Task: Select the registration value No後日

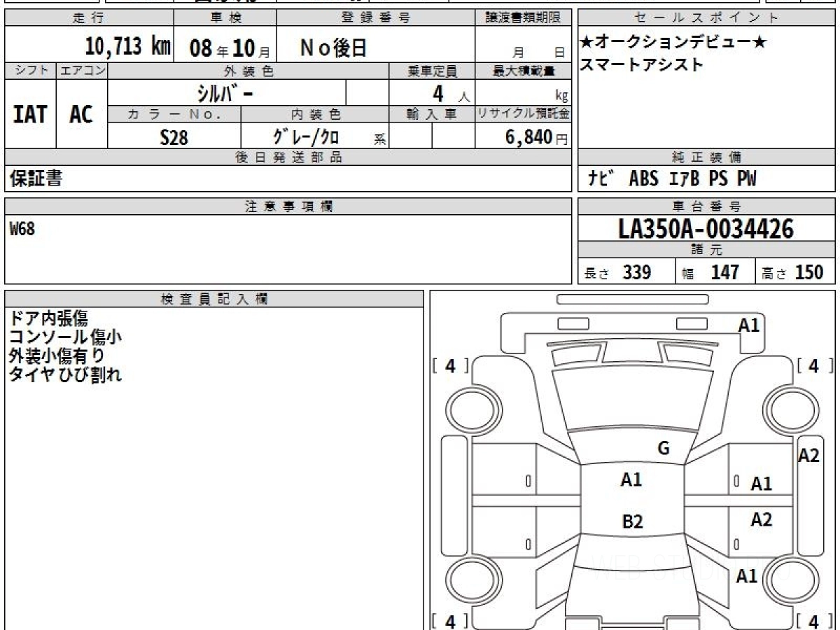Action: click(333, 48)
